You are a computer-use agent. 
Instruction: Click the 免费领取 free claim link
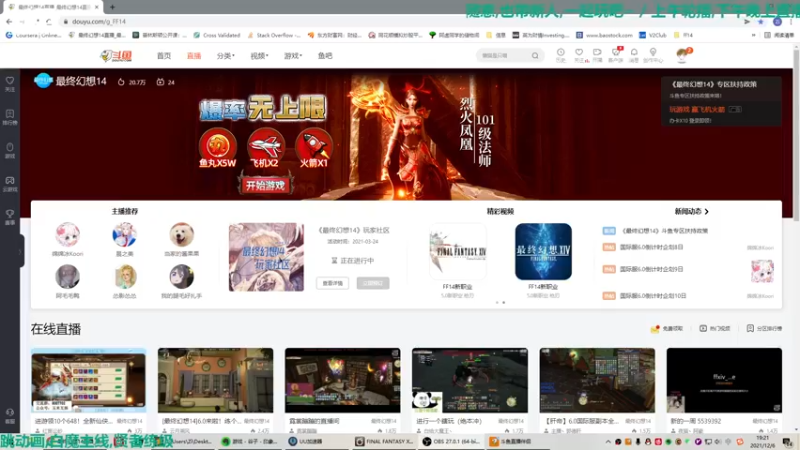[x=667, y=329]
